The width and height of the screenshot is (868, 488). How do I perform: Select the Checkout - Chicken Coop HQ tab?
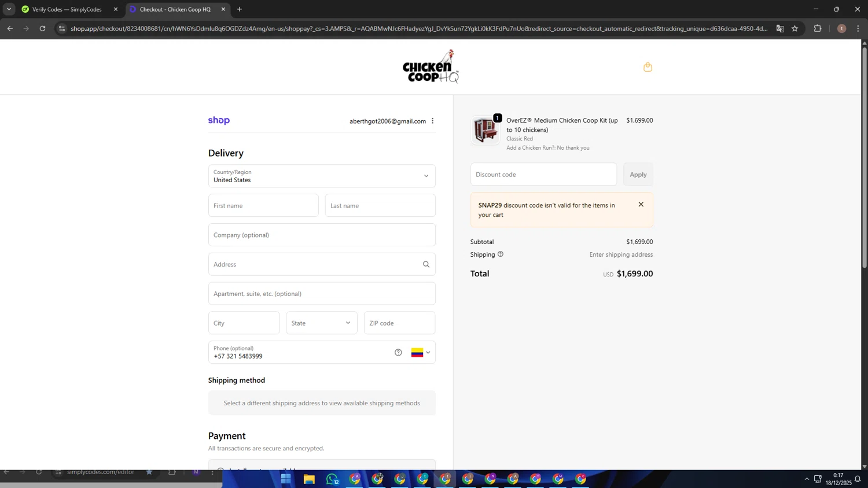(175, 9)
